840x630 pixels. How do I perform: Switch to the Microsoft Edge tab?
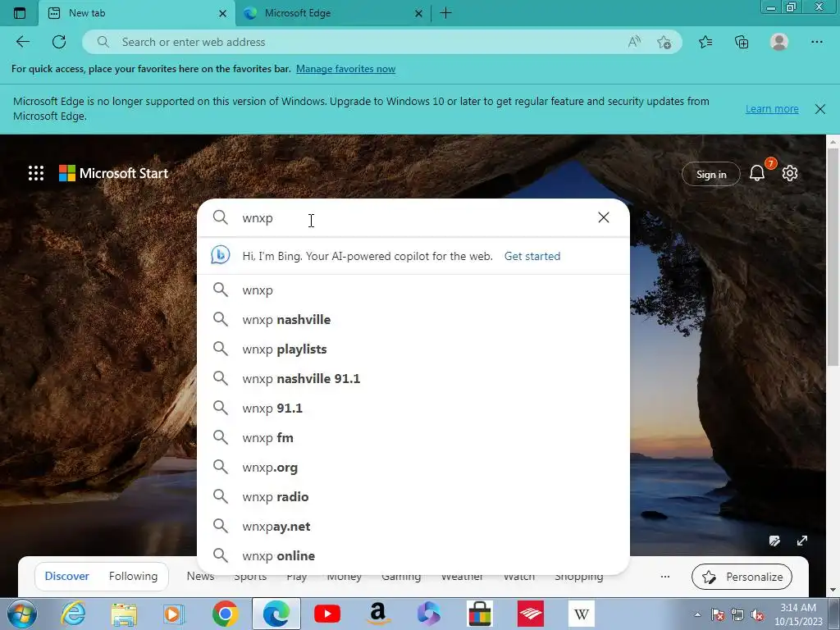[x=333, y=13]
